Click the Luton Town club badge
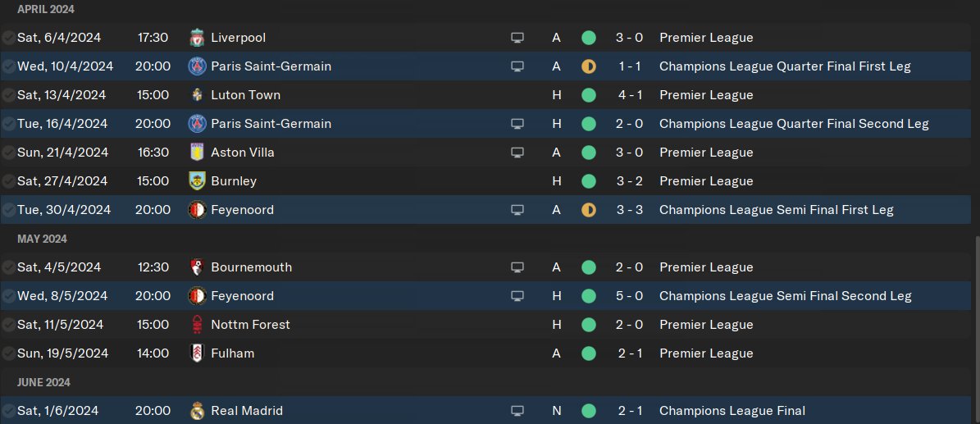The image size is (980, 424). pos(197,95)
